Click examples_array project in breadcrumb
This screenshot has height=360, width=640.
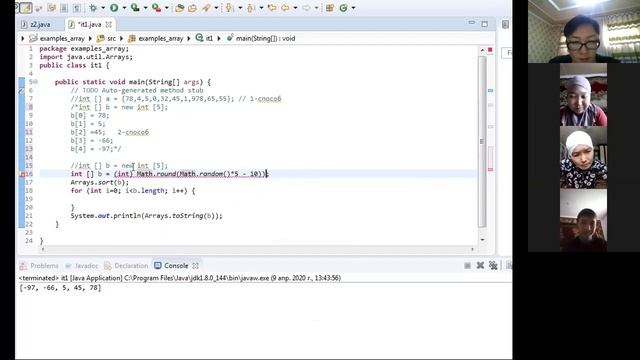tap(57, 38)
